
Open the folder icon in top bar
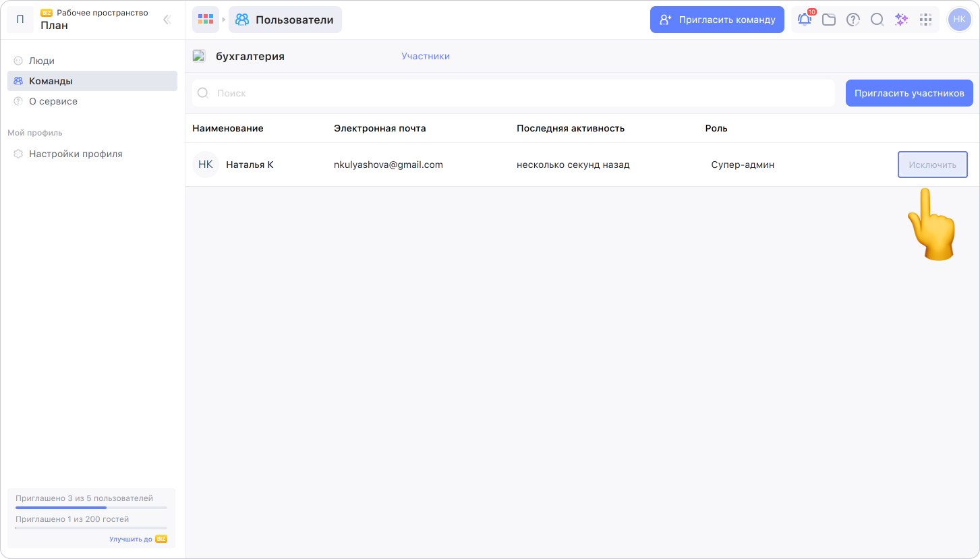coord(829,20)
